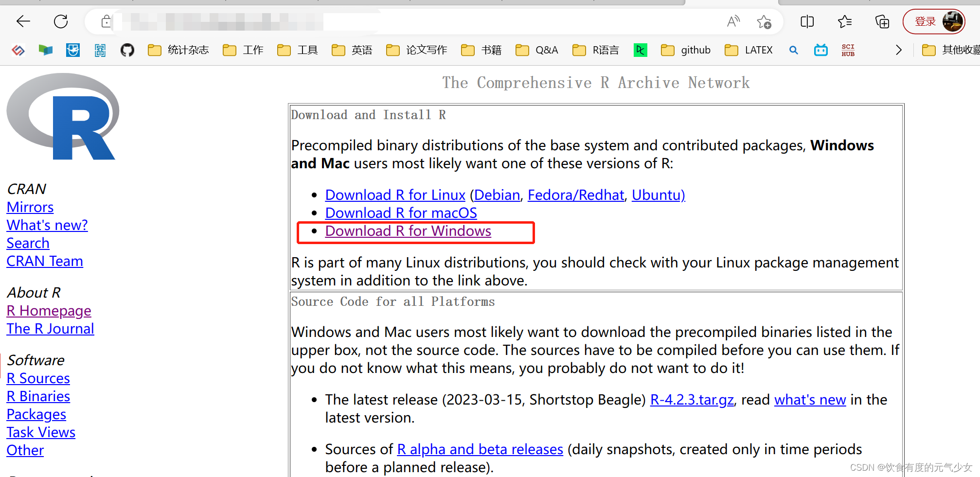This screenshot has width=980, height=477.
Task: Open the R语言 bookmark folder
Action: pos(596,50)
